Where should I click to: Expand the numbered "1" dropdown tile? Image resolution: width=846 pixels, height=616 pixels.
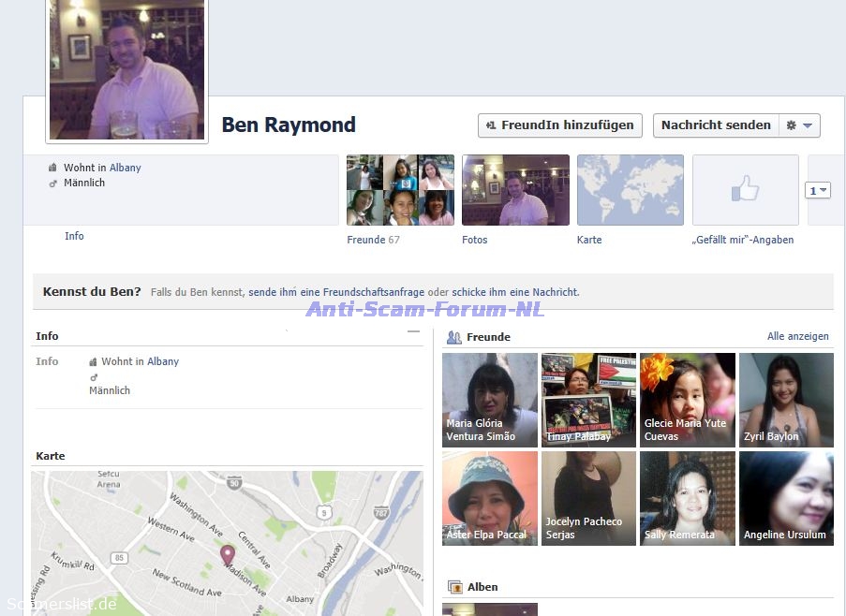(x=818, y=191)
